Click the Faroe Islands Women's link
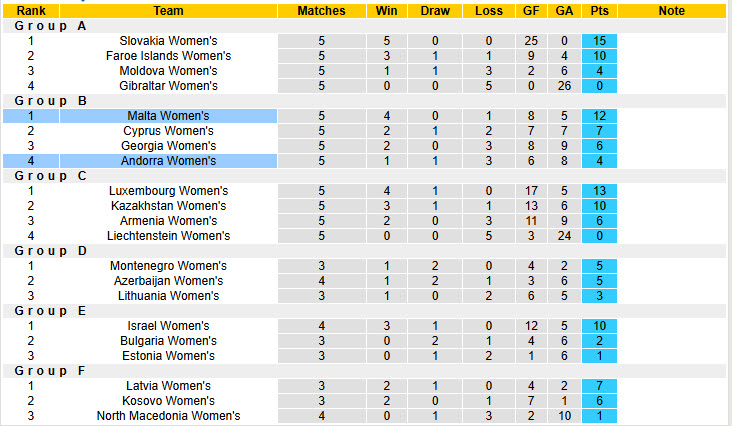The height and width of the screenshot is (426, 732). tap(169, 56)
